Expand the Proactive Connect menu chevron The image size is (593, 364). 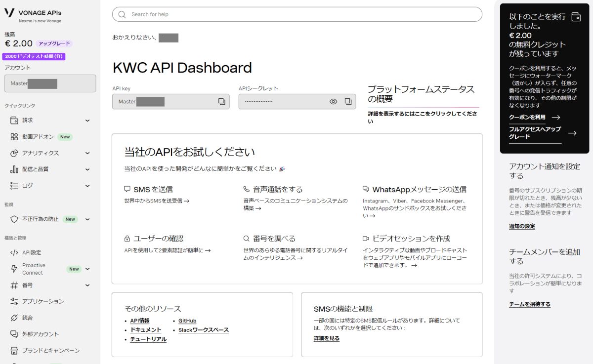click(87, 269)
